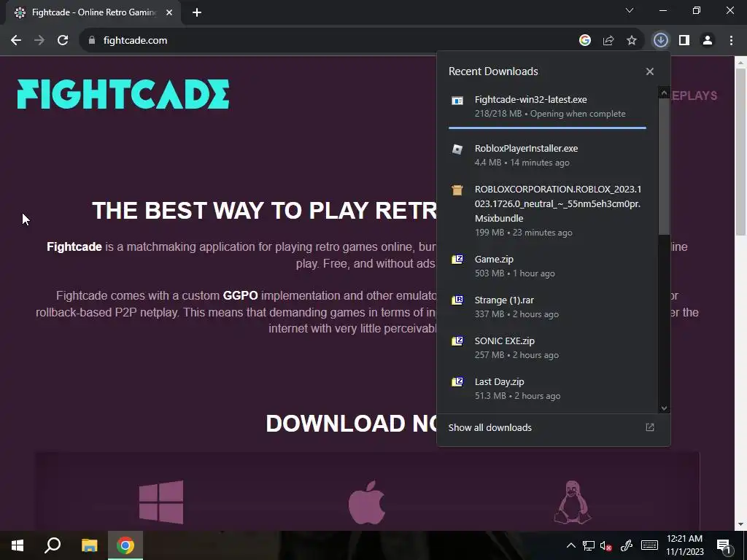Open the REPLAYS navigation link
The width and height of the screenshot is (747, 560).
[x=694, y=96]
